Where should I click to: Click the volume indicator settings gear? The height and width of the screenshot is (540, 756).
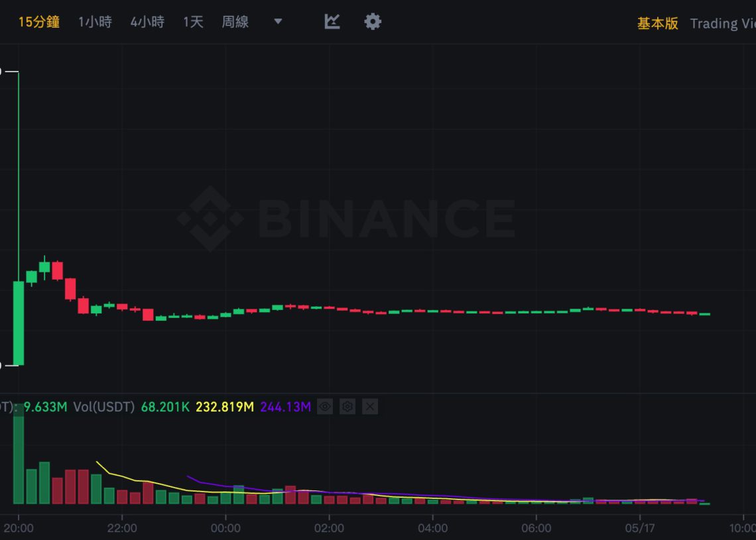click(347, 406)
